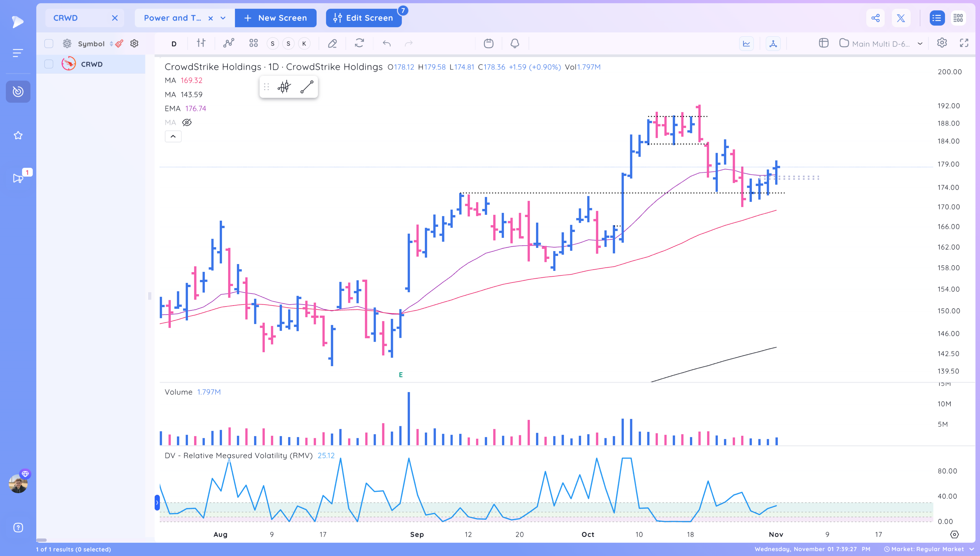
Task: Open help question mark icon
Action: (x=18, y=527)
